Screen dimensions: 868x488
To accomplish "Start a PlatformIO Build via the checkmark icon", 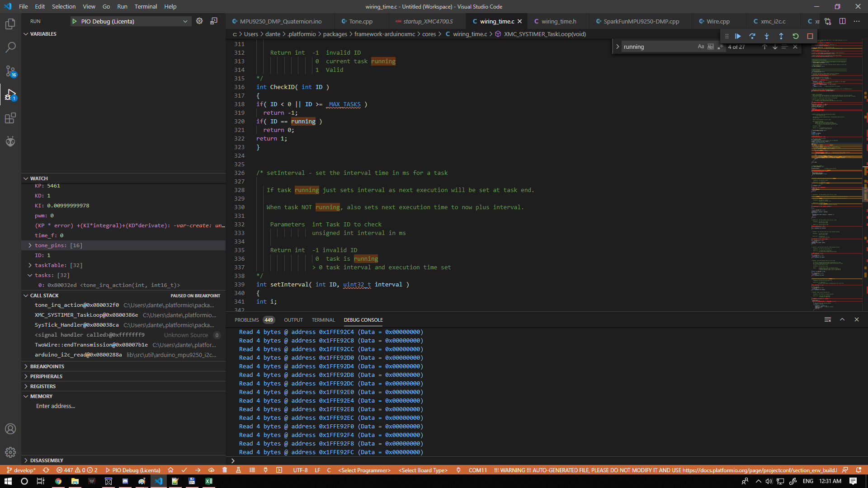I will point(184,470).
